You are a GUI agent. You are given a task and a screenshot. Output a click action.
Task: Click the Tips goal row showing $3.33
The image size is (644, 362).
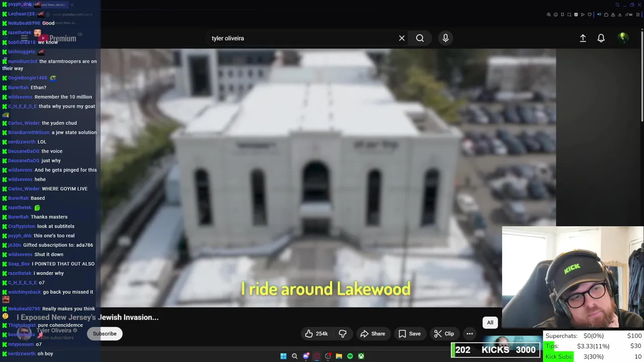pyautogui.click(x=594, y=346)
